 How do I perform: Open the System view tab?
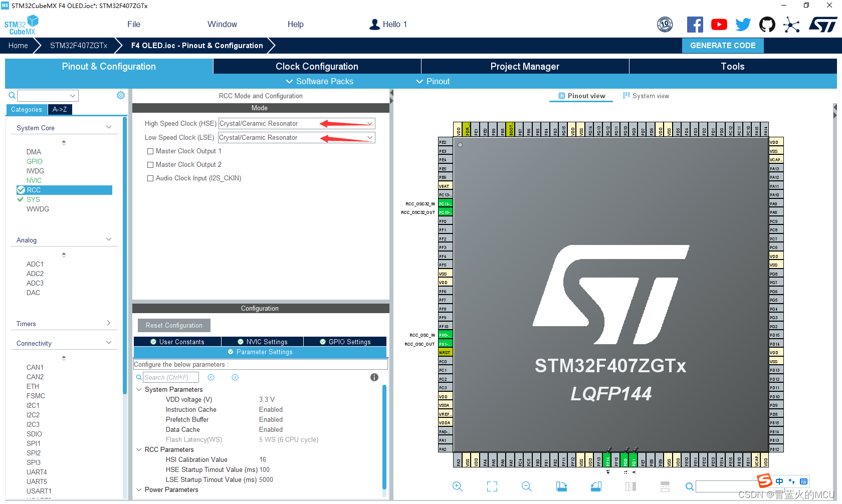(x=646, y=96)
